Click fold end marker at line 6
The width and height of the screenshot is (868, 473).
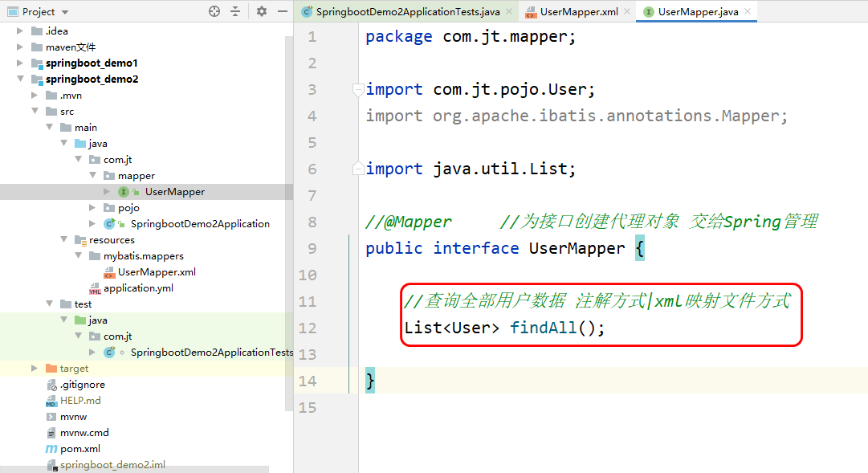click(357, 169)
